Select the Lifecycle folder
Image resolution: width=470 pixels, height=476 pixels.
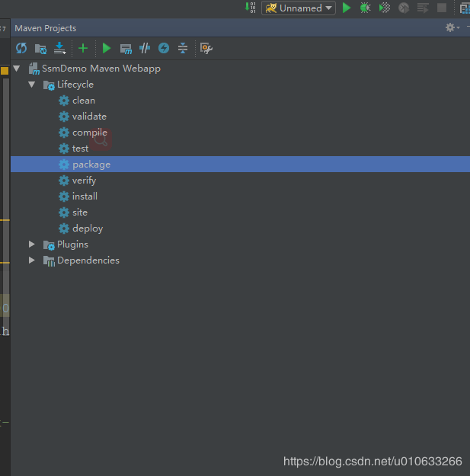[x=75, y=85]
